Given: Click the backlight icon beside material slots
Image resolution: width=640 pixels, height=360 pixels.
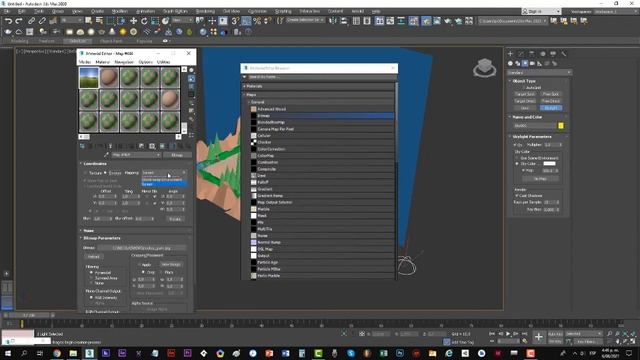Looking at the screenshot, I should (x=191, y=79).
